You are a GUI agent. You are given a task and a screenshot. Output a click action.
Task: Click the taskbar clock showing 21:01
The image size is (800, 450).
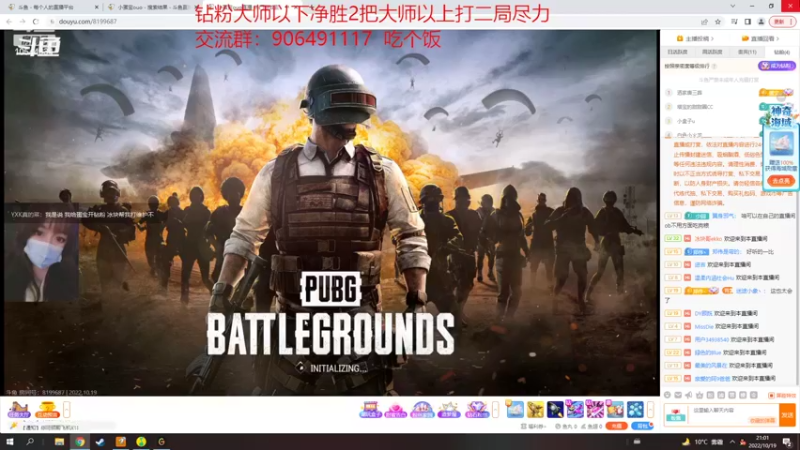pos(762,442)
